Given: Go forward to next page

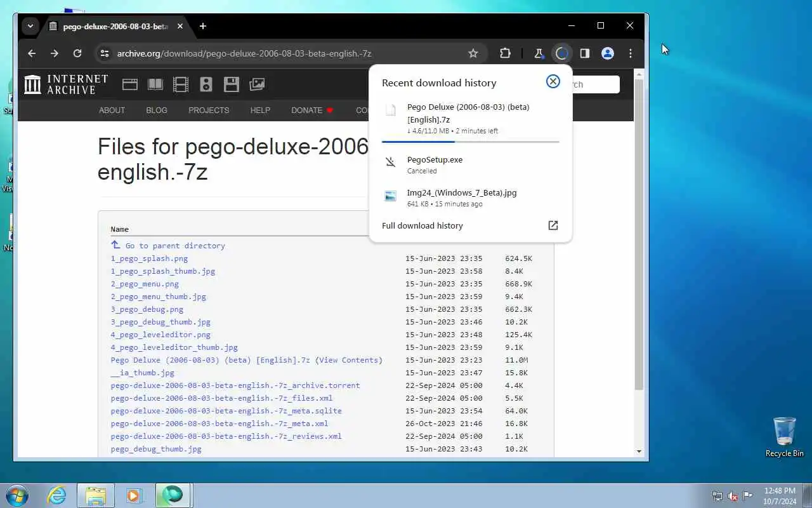Looking at the screenshot, I should [x=55, y=53].
